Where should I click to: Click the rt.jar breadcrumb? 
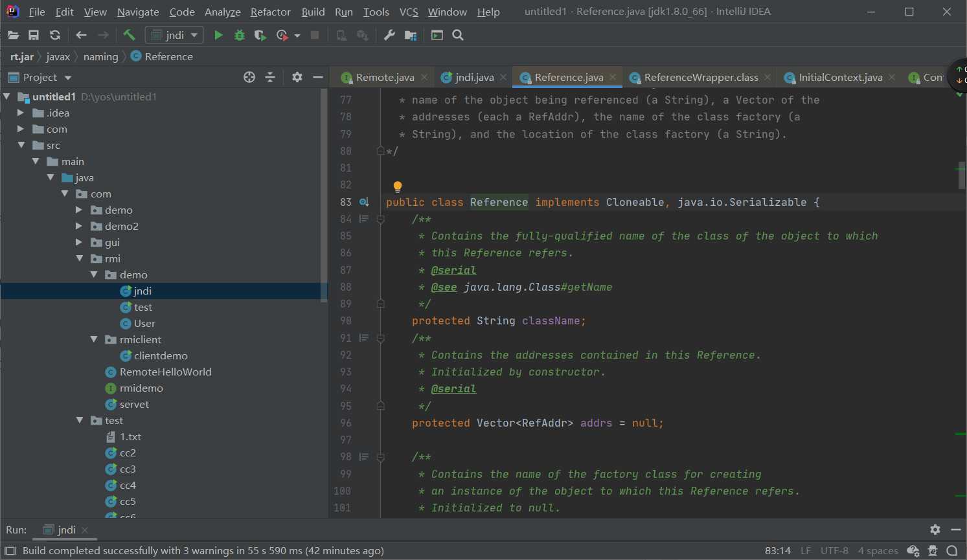22,56
